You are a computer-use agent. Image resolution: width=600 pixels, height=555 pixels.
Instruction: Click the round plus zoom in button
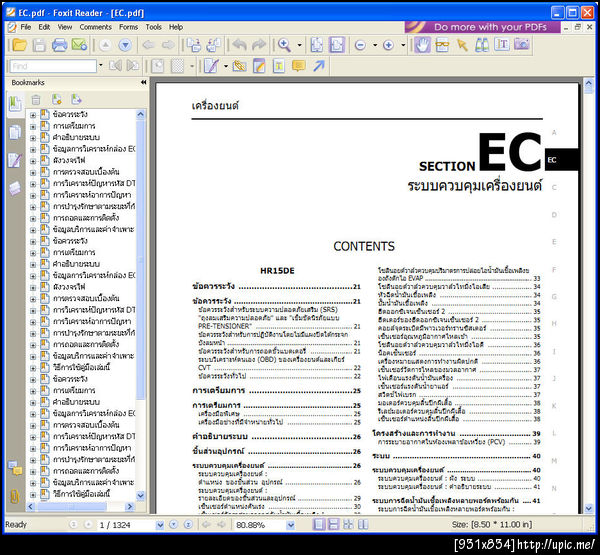tap(388, 45)
